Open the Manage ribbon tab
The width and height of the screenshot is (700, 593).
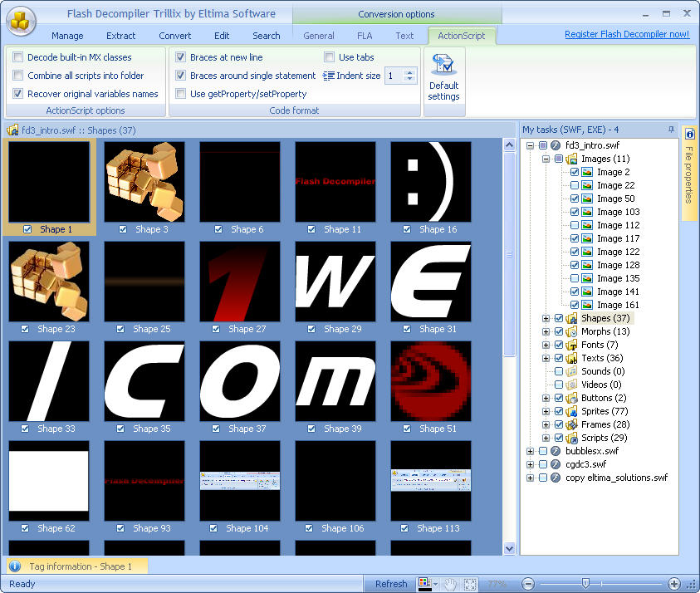(x=67, y=36)
